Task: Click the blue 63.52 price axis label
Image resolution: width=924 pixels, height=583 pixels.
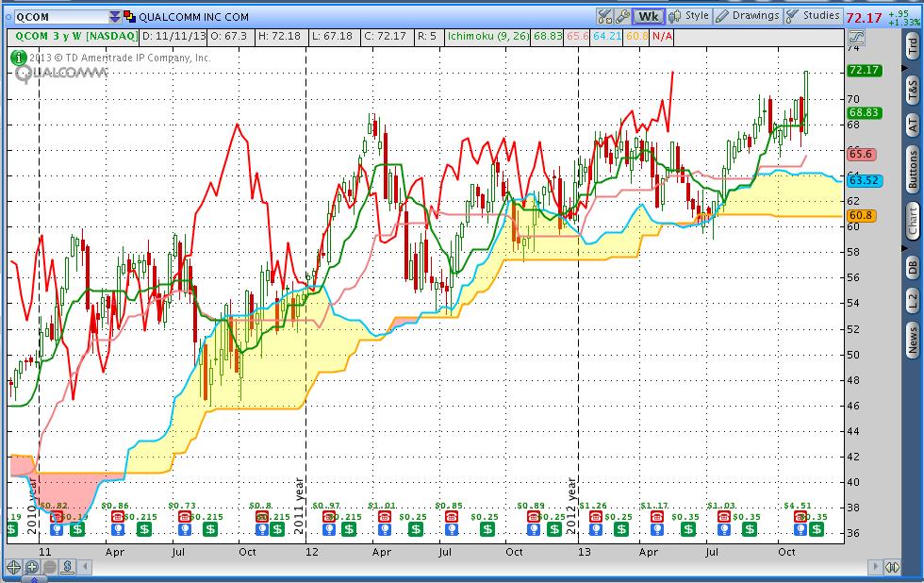Action: coord(864,180)
